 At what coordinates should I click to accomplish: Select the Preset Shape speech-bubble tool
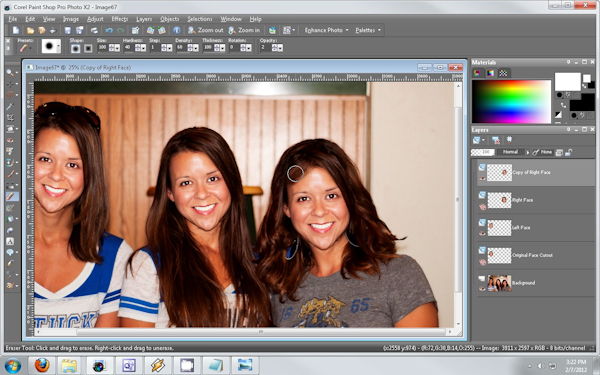(10, 252)
